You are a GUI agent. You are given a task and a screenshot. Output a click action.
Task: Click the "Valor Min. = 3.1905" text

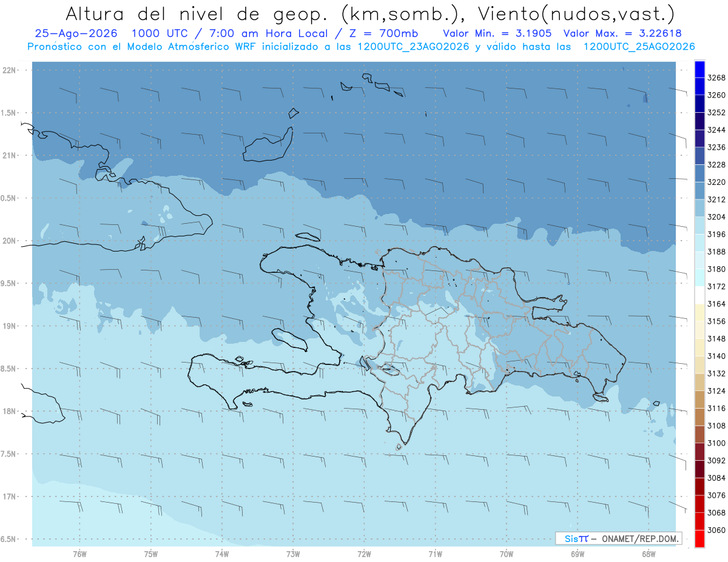[497, 33]
